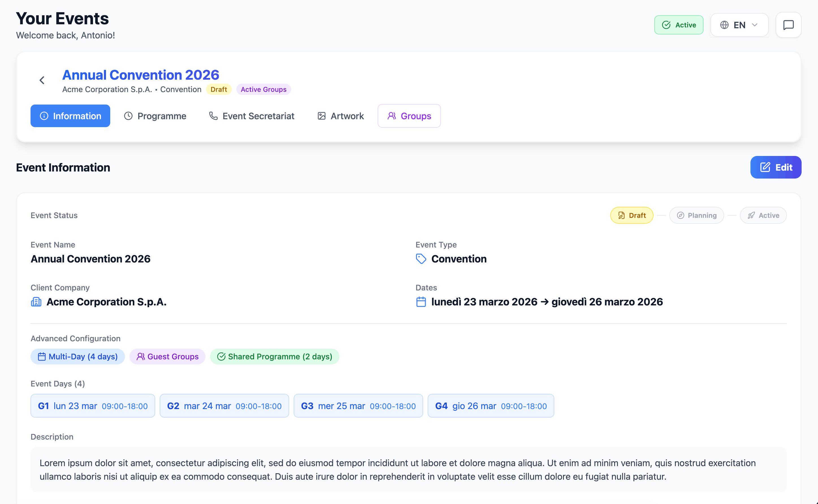
Task: Click the tag icon beside Convention
Action: (x=421, y=259)
